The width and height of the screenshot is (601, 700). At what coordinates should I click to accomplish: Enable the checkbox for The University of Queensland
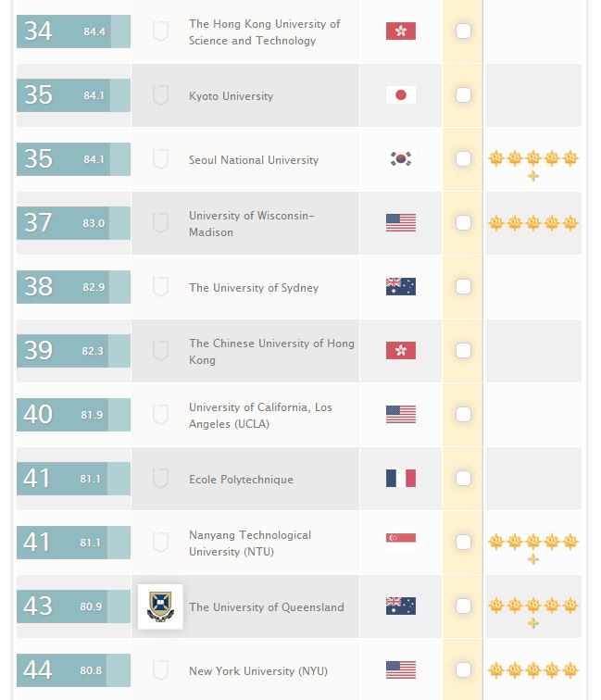click(x=463, y=606)
